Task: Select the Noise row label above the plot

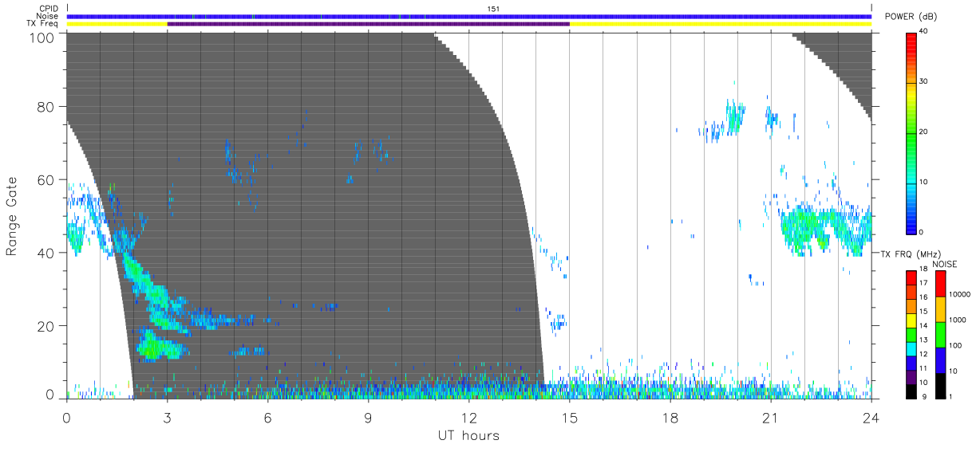Action: (49, 16)
